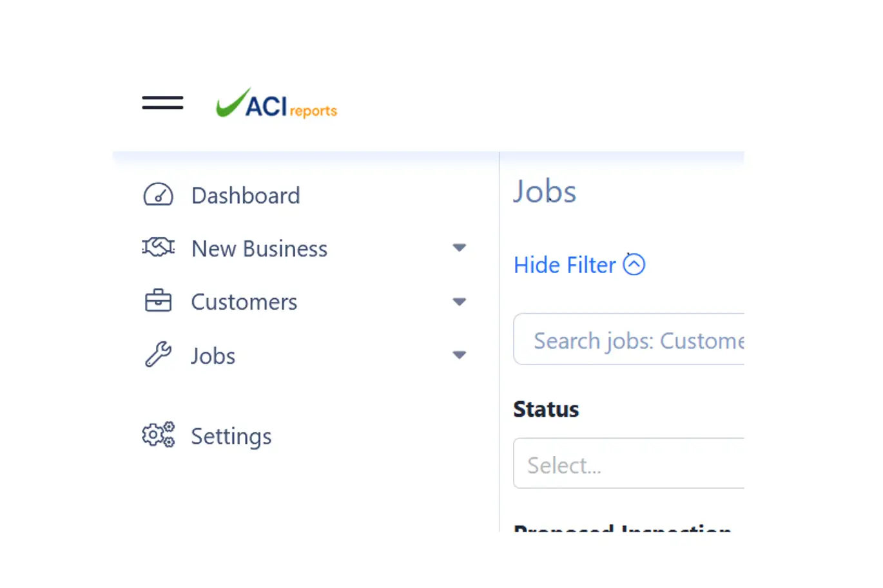Open the hamburger navigation menu
This screenshot has width=883, height=588.
[162, 103]
